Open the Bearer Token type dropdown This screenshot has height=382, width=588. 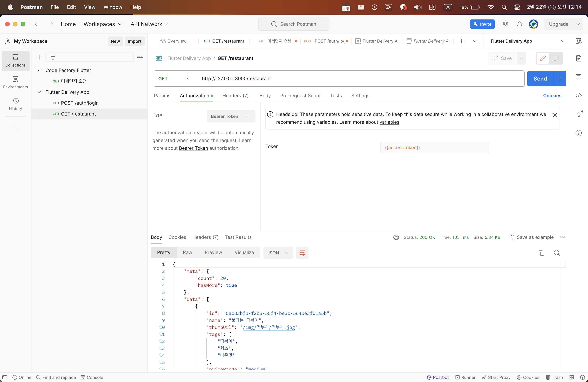[x=231, y=116]
